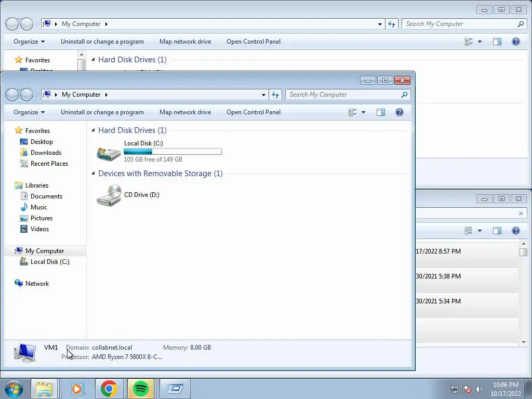Click the volume speaker tray icon

[x=480, y=389]
